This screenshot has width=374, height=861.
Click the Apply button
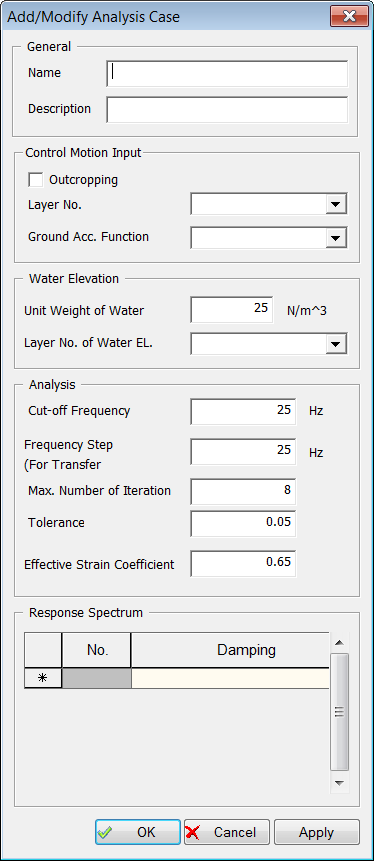click(316, 832)
